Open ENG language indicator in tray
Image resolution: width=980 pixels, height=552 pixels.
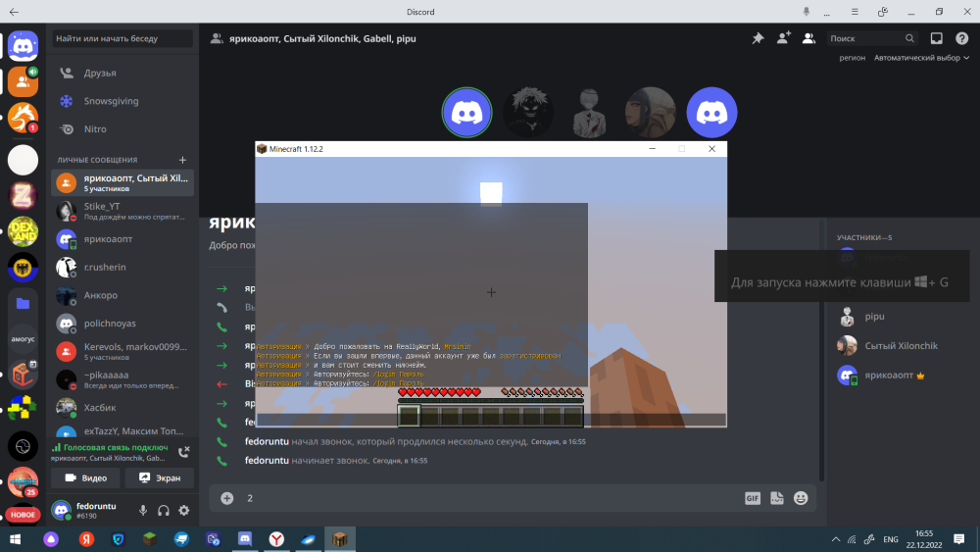pyautogui.click(x=891, y=539)
